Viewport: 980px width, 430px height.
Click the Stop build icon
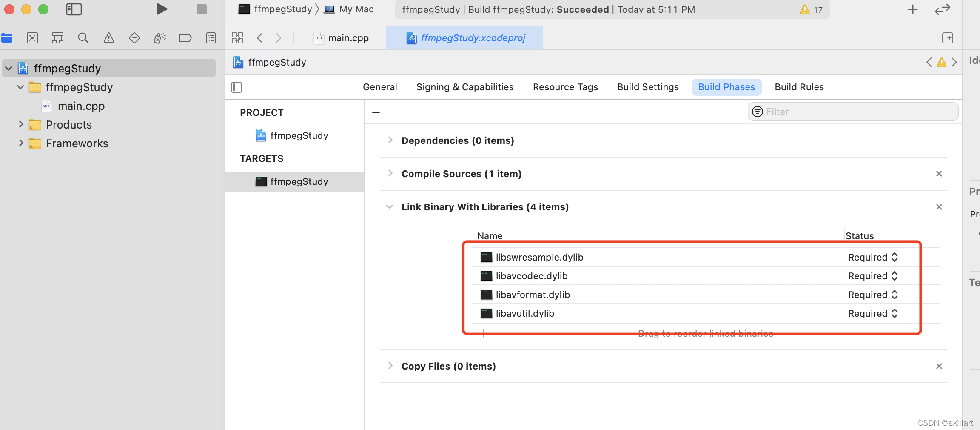point(201,9)
